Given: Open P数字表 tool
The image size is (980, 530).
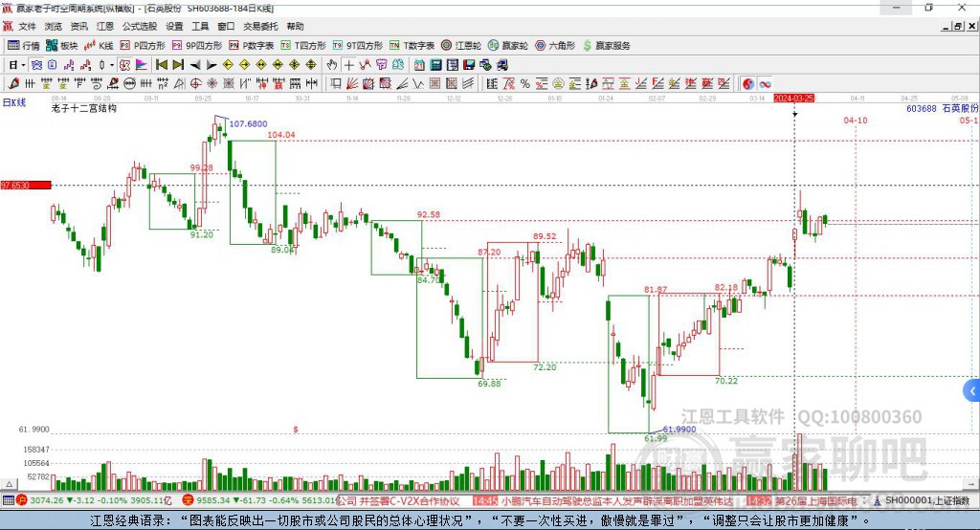Looking at the screenshot, I should pos(252,46).
